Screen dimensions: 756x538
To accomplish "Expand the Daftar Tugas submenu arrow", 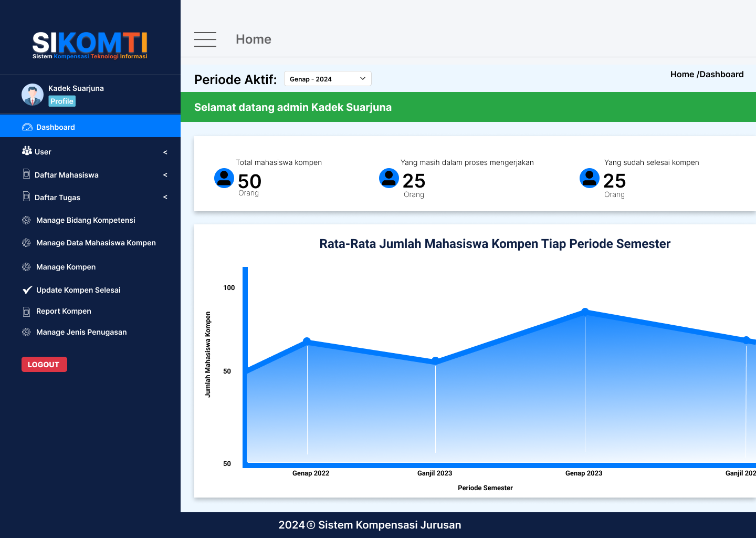I will 165,197.
